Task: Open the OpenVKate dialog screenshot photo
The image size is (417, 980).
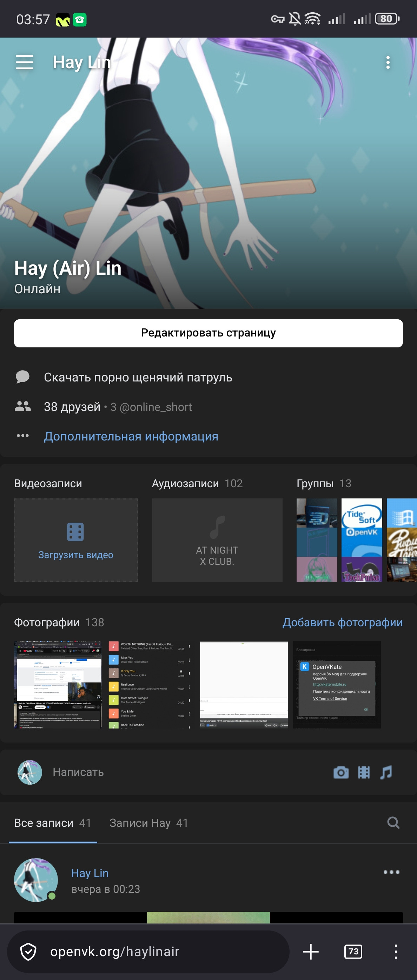Action: [x=337, y=684]
